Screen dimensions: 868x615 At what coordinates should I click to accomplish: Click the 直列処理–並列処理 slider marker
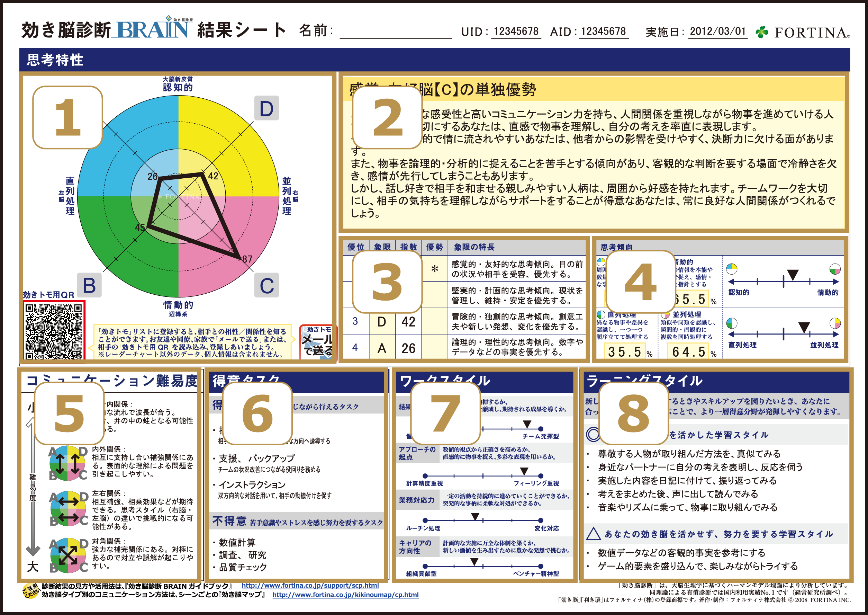click(804, 327)
